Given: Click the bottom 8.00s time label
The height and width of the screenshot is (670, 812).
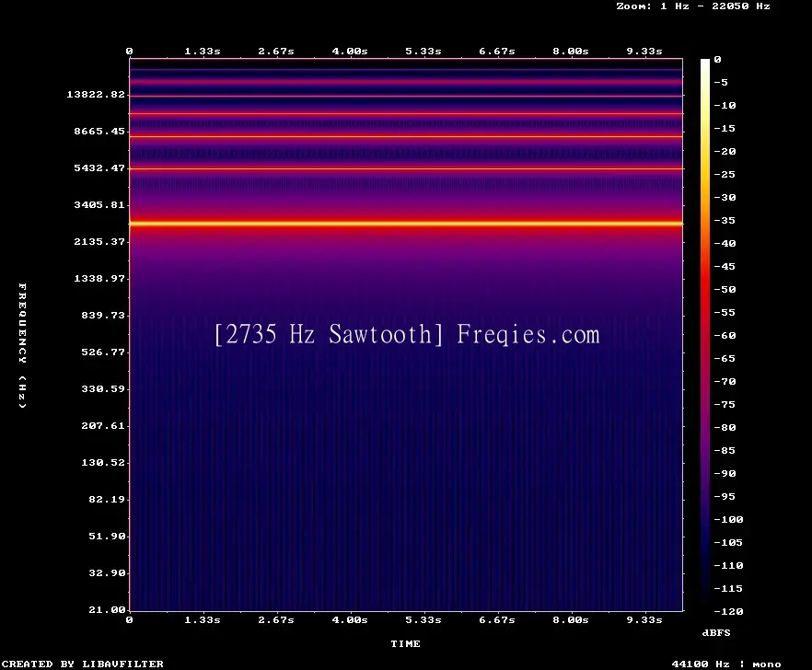Looking at the screenshot, I should point(570,619).
